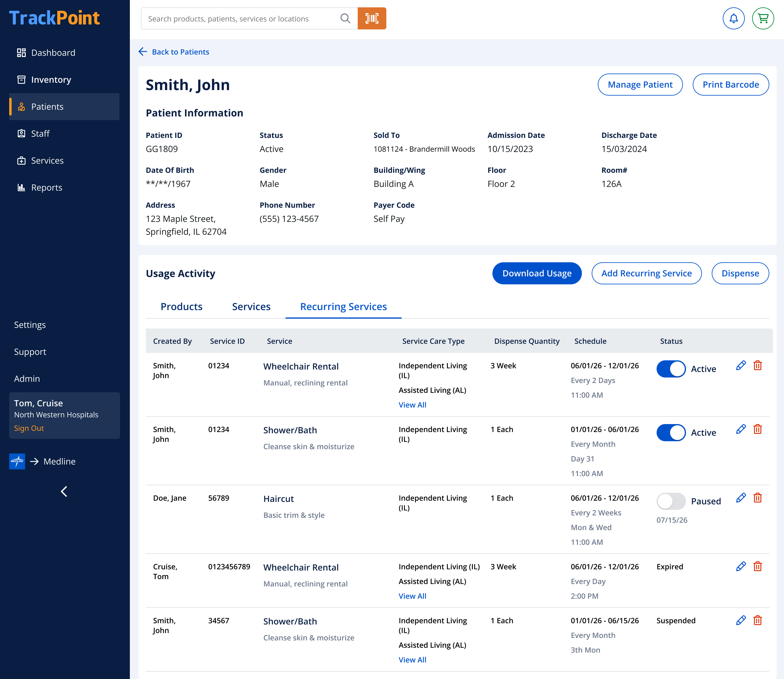This screenshot has width=784, height=679.
Task: Show all care types for suspended Shower/Bath
Action: click(x=412, y=660)
